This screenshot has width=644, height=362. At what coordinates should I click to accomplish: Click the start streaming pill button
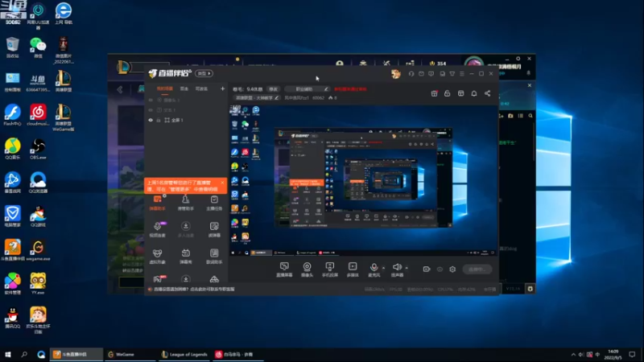coord(477,269)
